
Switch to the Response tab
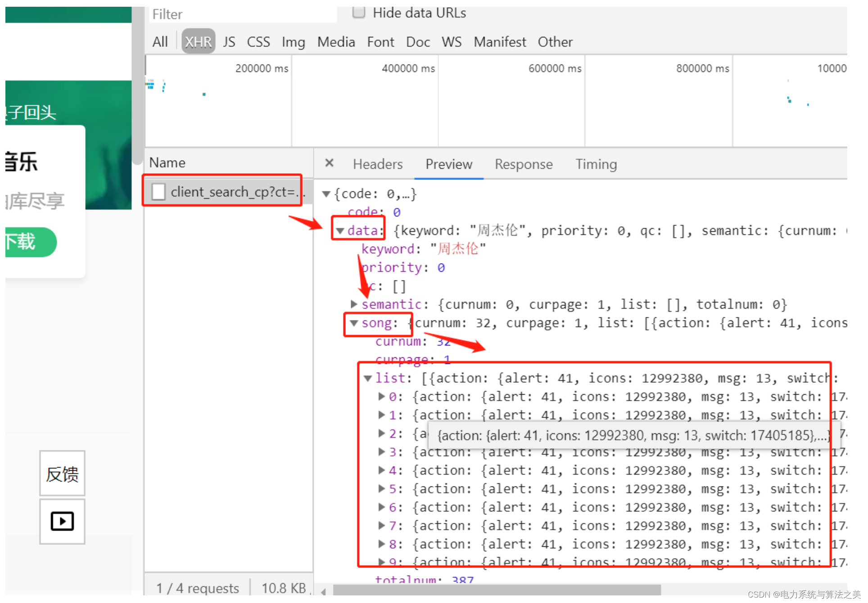(524, 164)
